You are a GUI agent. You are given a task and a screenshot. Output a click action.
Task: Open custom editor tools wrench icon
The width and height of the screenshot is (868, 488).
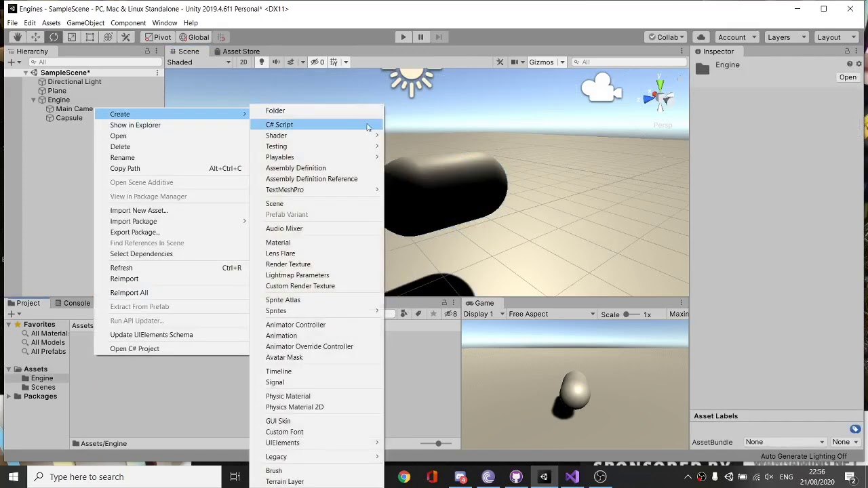click(x=125, y=37)
